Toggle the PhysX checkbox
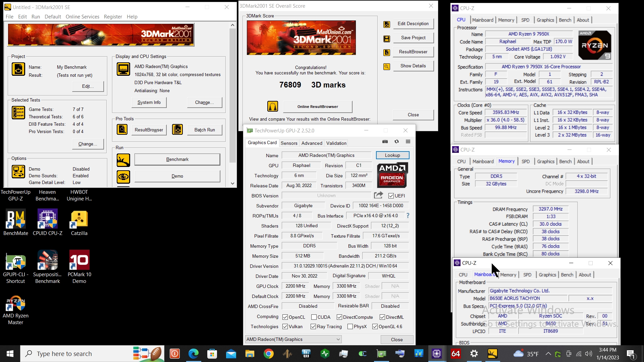The image size is (644, 362). (350, 326)
